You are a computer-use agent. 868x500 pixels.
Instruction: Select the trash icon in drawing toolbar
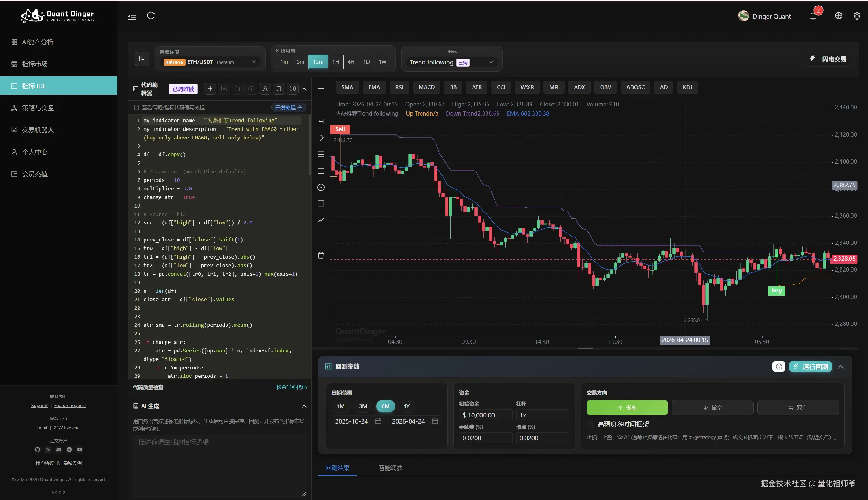321,255
